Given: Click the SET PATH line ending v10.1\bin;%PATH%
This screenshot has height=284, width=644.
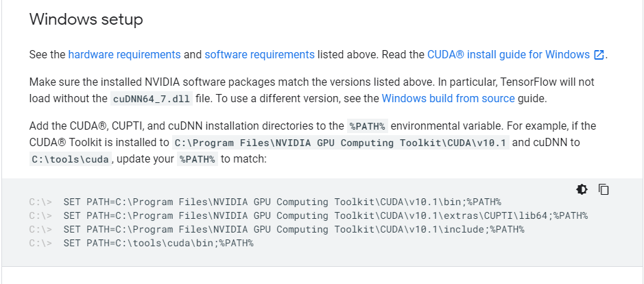Looking at the screenshot, I should 282,202.
